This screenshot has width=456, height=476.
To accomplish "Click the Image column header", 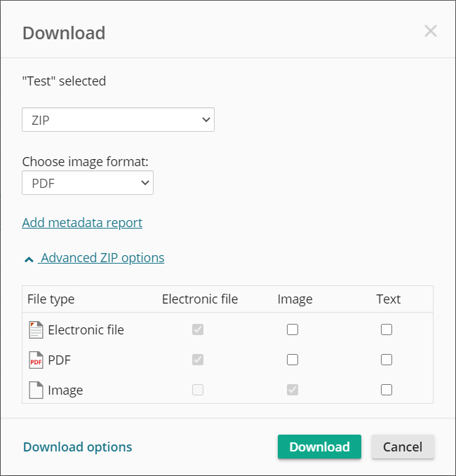I will coord(295,299).
